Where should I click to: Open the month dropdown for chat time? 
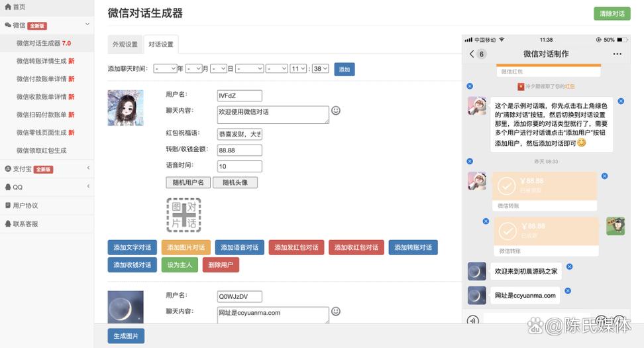194,69
